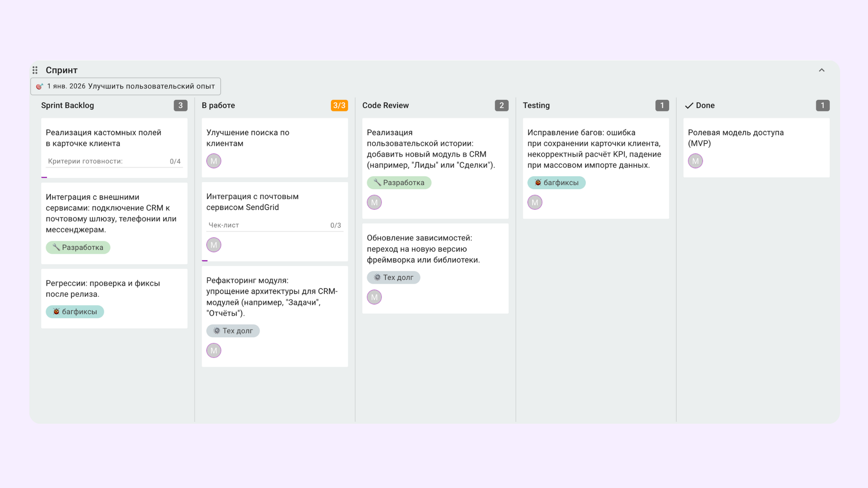Click assignee avatar on SendGrid integration card
The height and width of the screenshot is (488, 868).
click(214, 245)
